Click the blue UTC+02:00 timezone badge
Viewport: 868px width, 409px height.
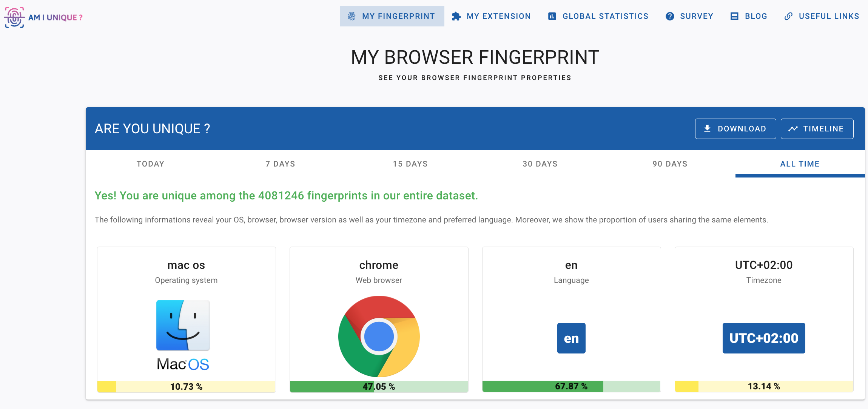coord(764,338)
